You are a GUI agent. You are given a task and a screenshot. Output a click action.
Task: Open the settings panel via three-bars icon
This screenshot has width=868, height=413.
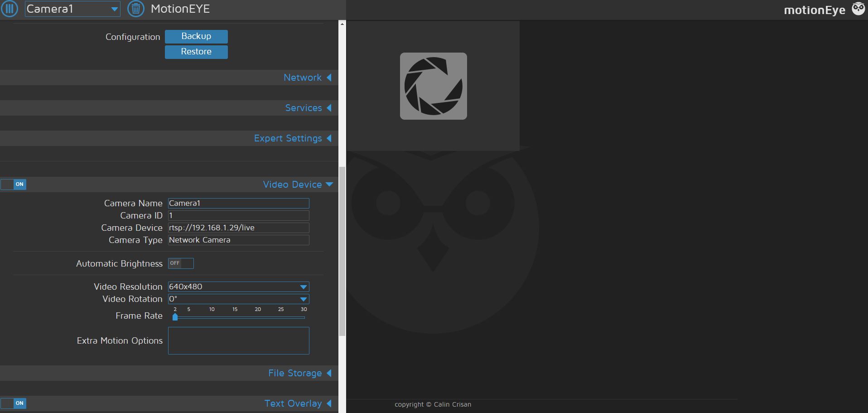[10, 9]
